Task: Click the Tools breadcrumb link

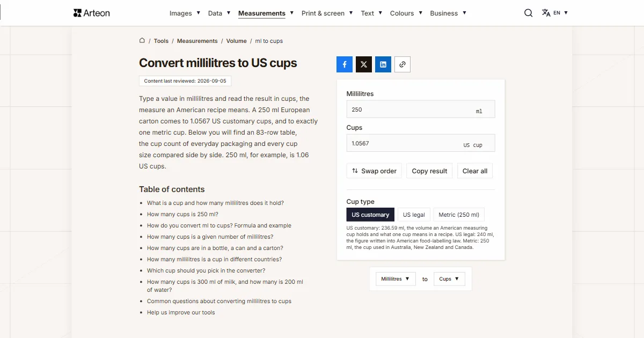Action: pos(161,41)
